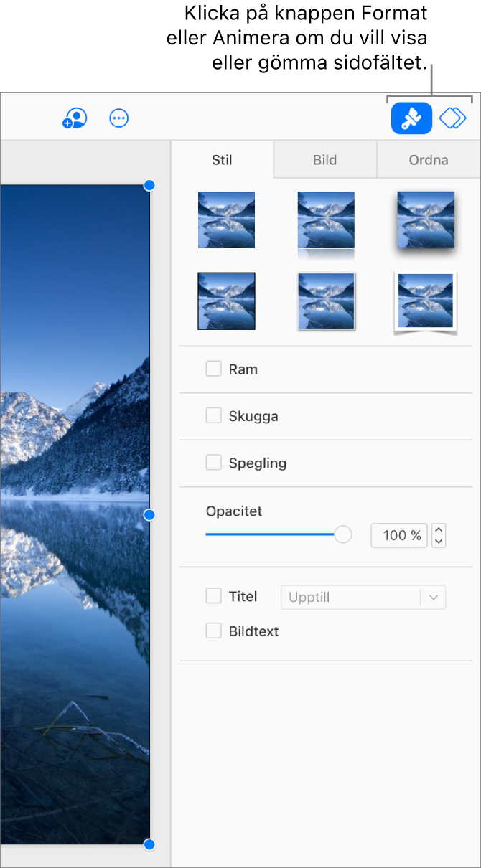Pick the curled paper photo style

[425, 301]
